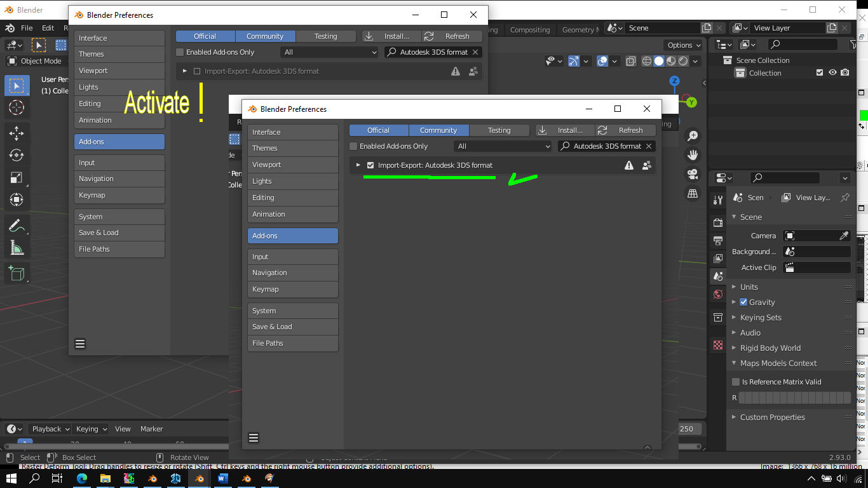Click Install... in the front Preferences window
This screenshot has width=868, height=488.
565,130
